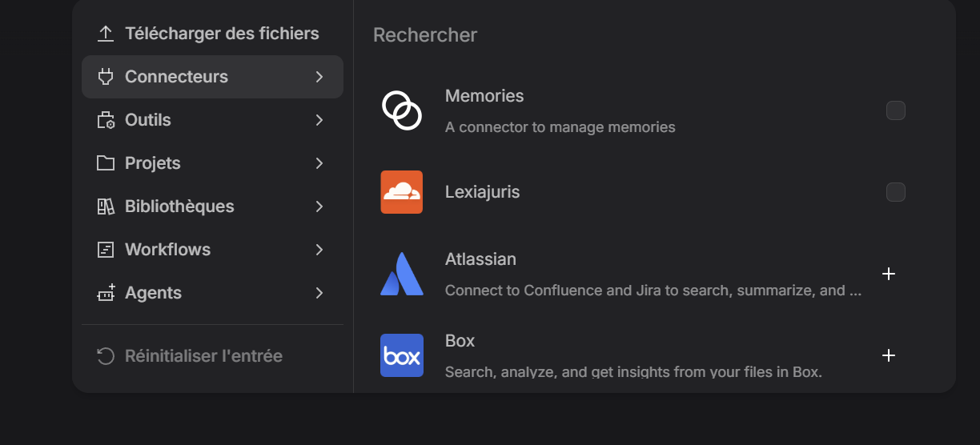Open the Outils menu item
This screenshot has width=980, height=445.
click(x=212, y=120)
